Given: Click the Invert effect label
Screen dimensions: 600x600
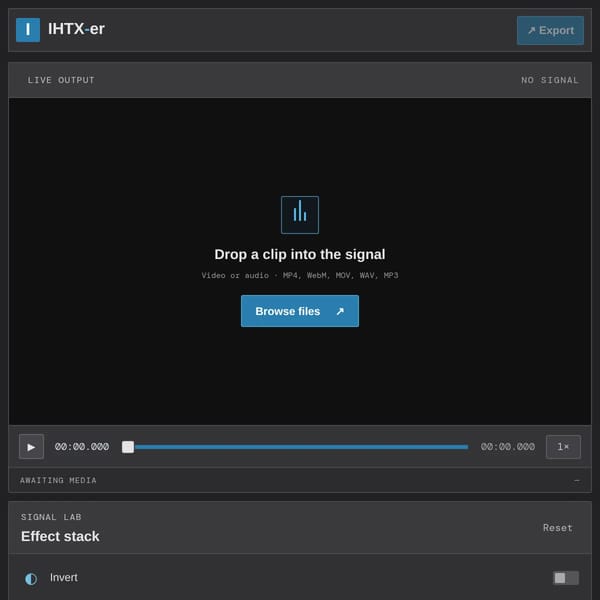Looking at the screenshot, I should point(64,577).
